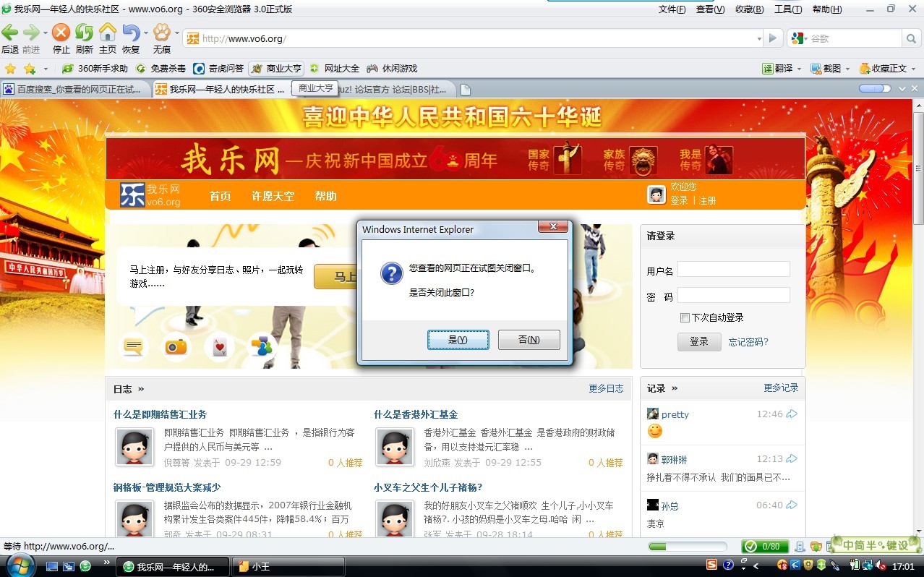Image resolution: width=924 pixels, height=577 pixels.
Task: Click the blue help icon in the system tray
Action: click(729, 565)
